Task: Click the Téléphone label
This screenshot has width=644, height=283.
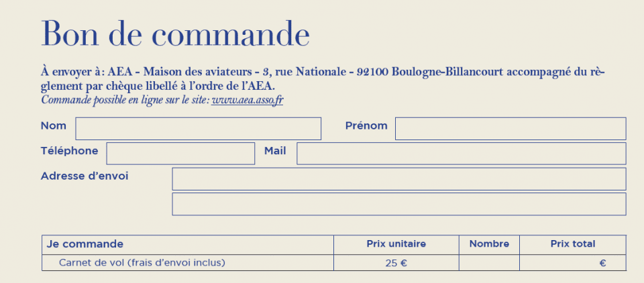Action: (69, 151)
